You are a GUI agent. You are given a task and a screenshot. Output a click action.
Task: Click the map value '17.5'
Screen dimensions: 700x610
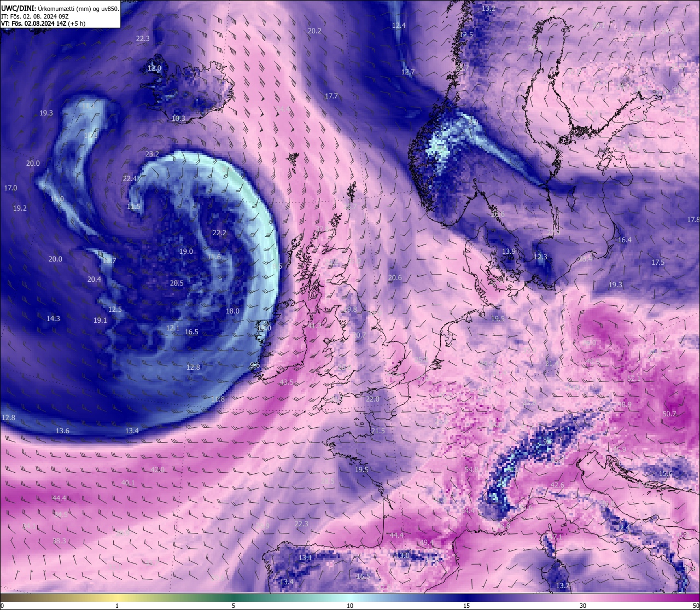[x=658, y=263]
